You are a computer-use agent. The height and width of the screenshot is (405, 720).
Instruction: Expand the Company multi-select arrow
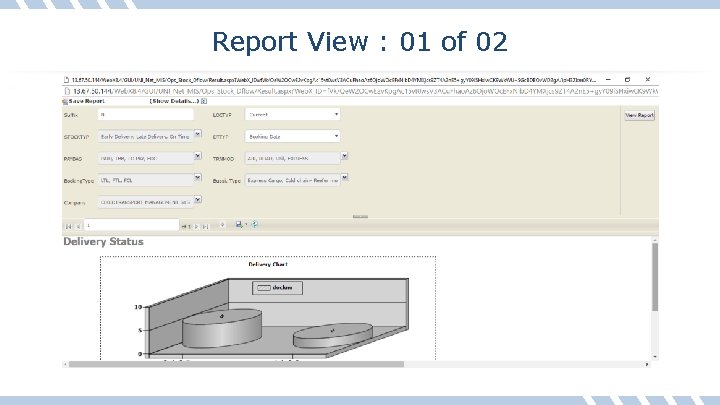tap(197, 200)
